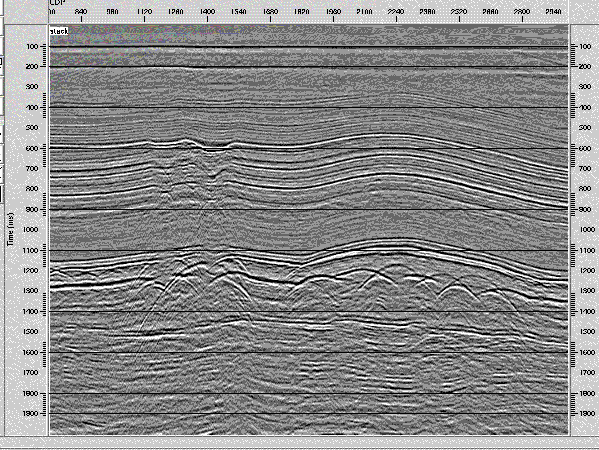Select CDP tick 2800 on the top ruler

522,12
